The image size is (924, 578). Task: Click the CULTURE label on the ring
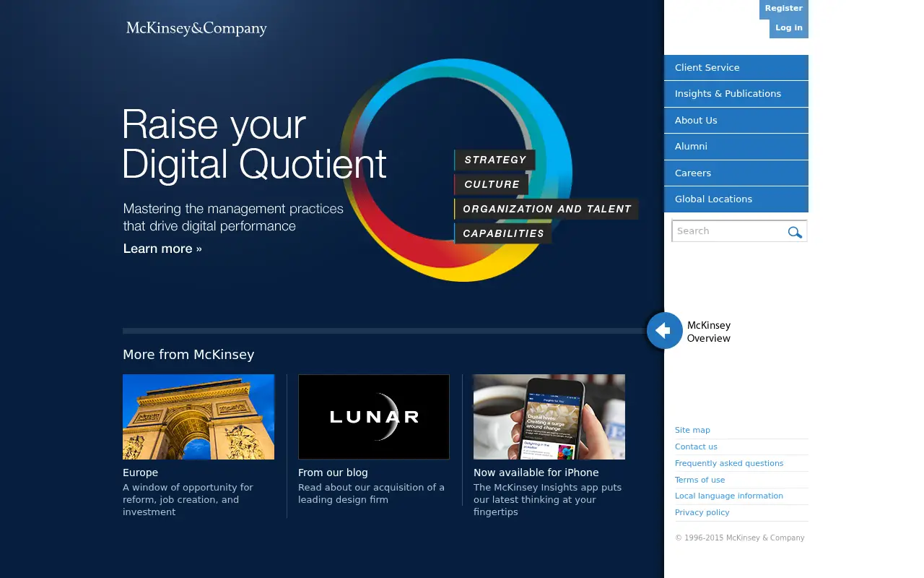pyautogui.click(x=492, y=184)
